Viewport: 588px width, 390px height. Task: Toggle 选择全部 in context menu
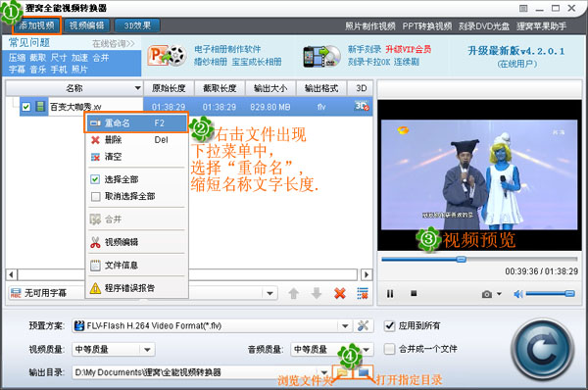(136, 179)
